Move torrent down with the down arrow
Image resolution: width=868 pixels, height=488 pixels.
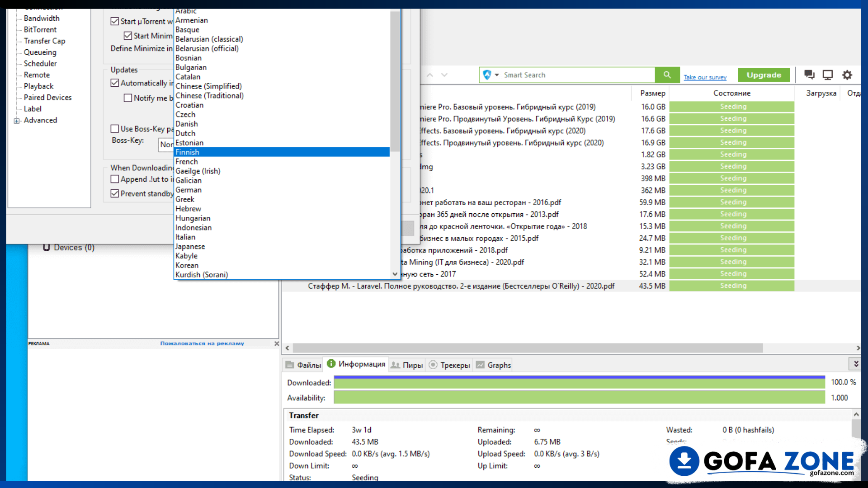[x=444, y=75]
